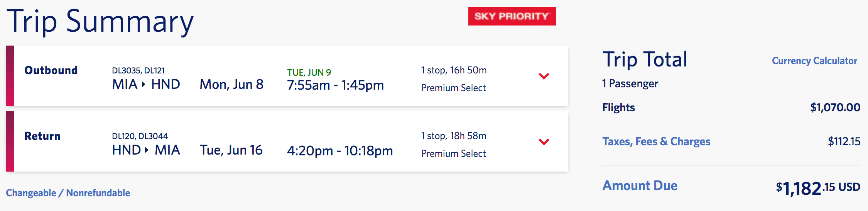
Task: Click the Trip Summary heading
Action: pos(100,21)
